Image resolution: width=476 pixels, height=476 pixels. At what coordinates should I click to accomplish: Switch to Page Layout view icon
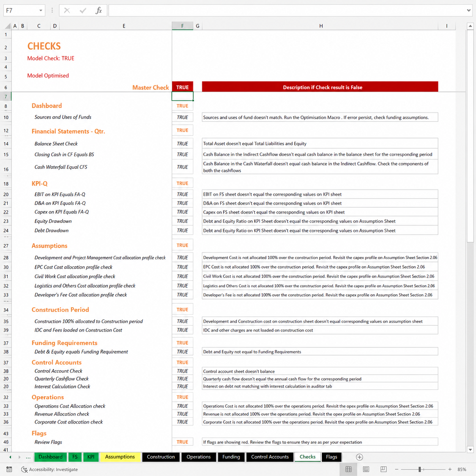click(366, 470)
